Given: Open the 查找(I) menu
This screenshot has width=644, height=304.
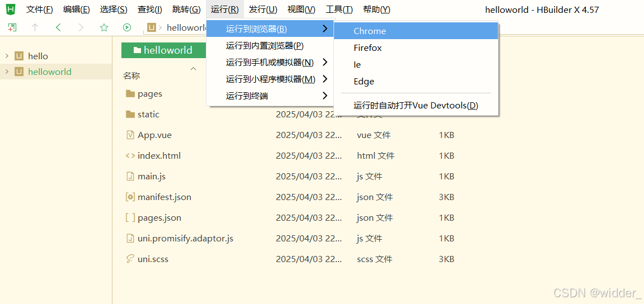Looking at the screenshot, I should click(x=149, y=9).
